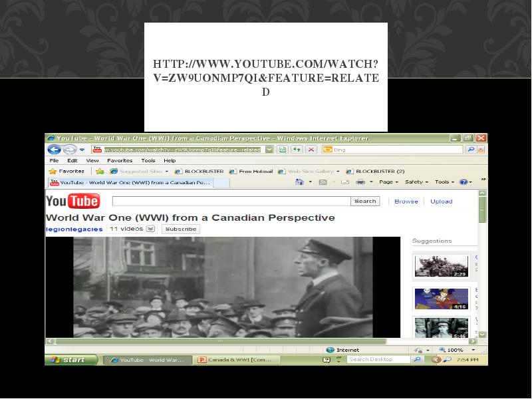The width and height of the screenshot is (532, 399).
Task: Open the 100% zoom level control
Action: [x=456, y=350]
